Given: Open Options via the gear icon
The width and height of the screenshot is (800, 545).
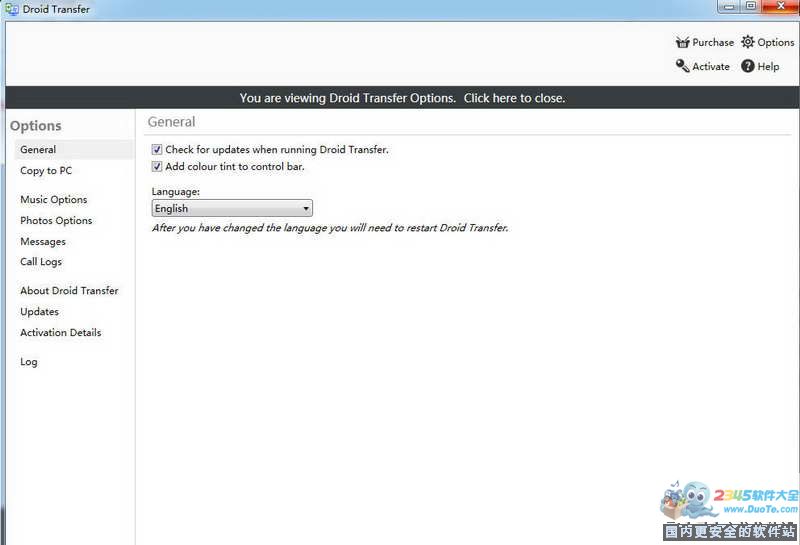Looking at the screenshot, I should click(748, 42).
